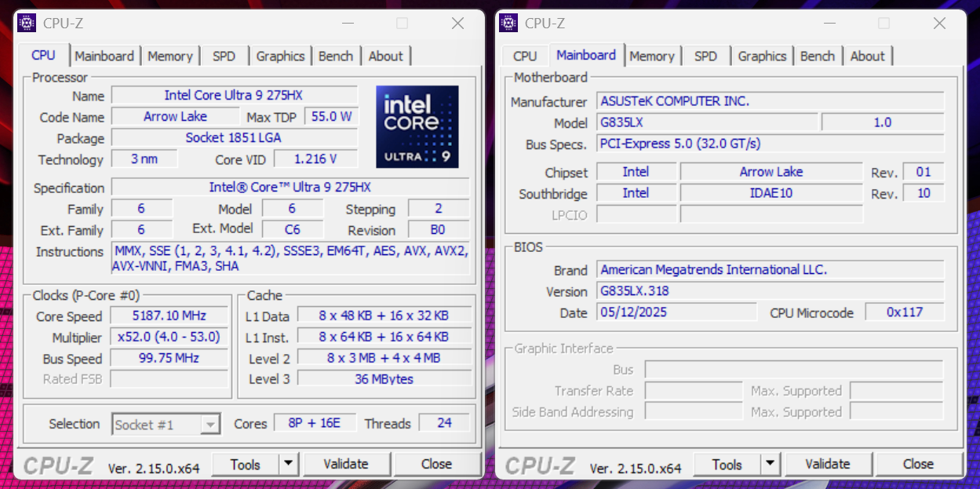
Task: Select the CPU tab in left window
Action: (43, 55)
